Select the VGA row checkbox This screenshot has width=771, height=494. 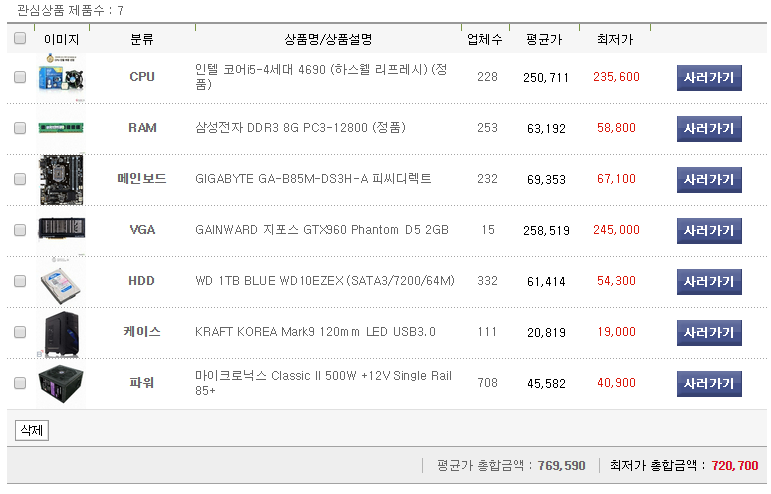pyautogui.click(x=20, y=230)
